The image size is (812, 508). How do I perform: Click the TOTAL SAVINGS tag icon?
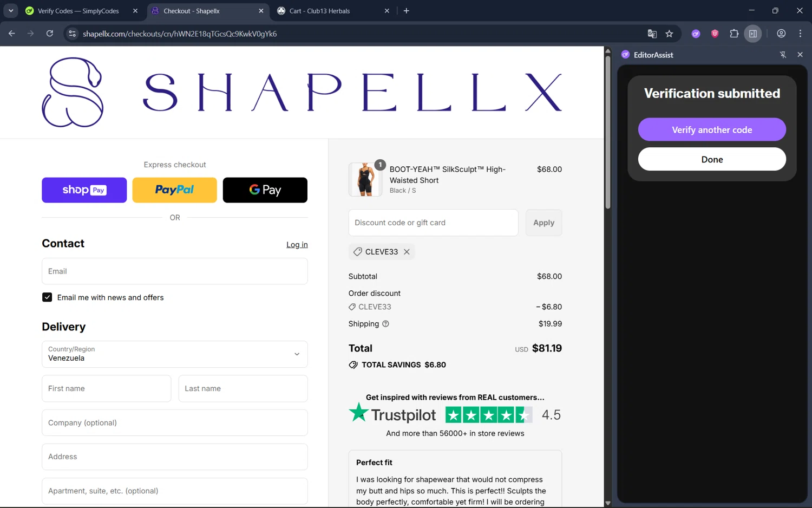353,365
